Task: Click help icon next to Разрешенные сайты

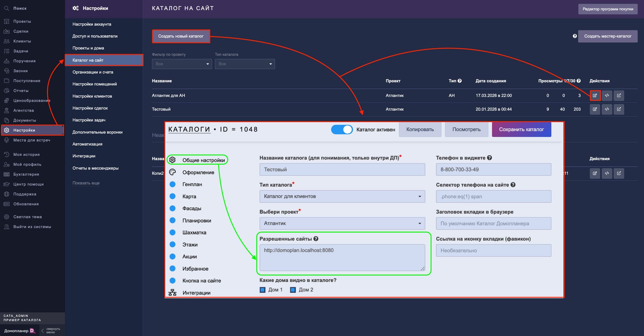Action: click(316, 239)
